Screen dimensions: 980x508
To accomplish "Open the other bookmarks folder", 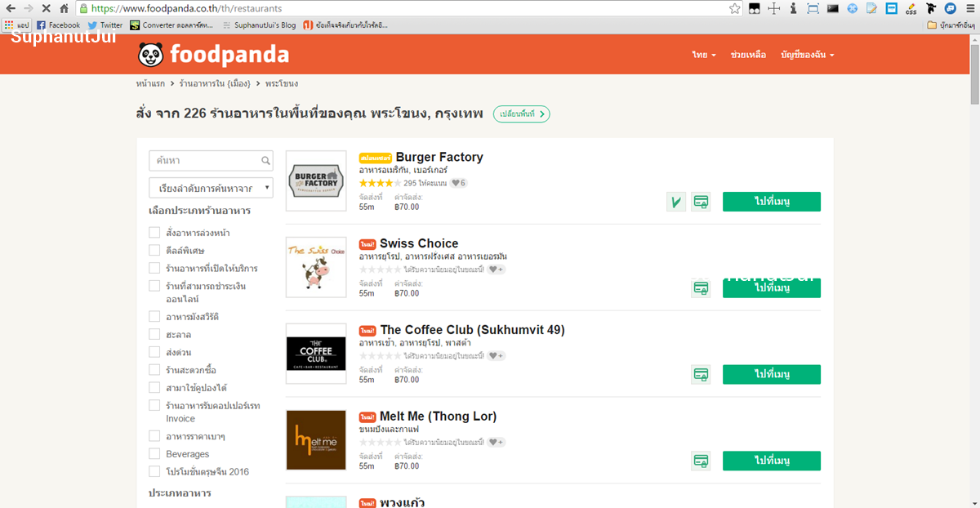I will (x=951, y=25).
